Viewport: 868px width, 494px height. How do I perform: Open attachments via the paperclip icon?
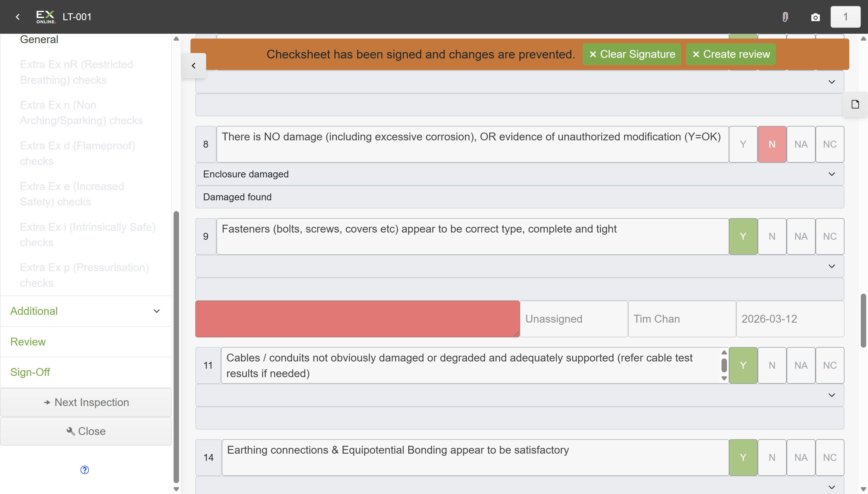785,17
